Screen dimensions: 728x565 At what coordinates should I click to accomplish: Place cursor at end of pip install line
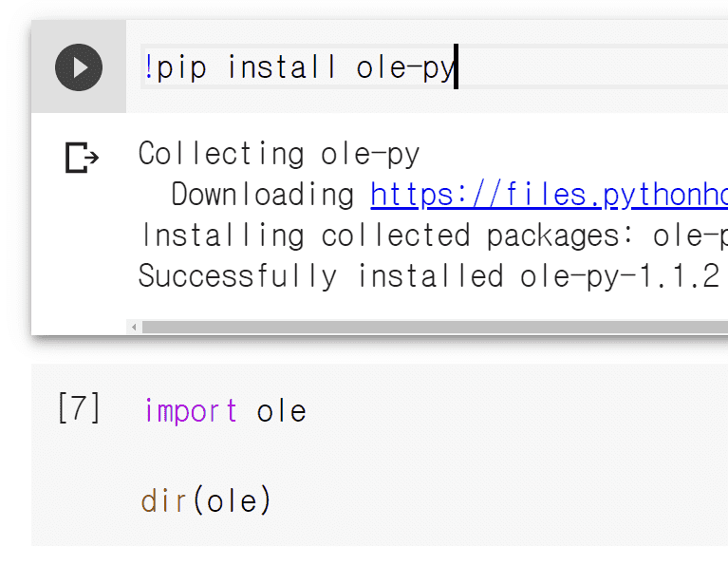tap(456, 67)
